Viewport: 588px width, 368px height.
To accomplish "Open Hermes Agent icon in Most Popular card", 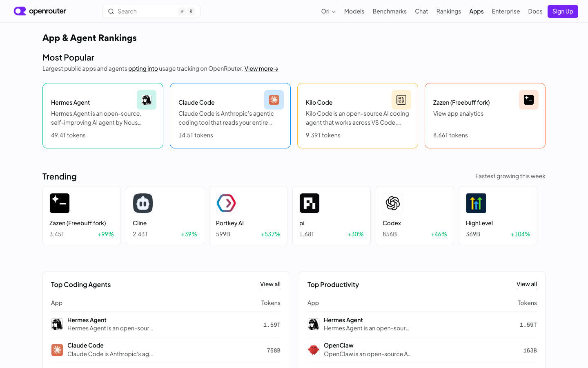I will [147, 100].
